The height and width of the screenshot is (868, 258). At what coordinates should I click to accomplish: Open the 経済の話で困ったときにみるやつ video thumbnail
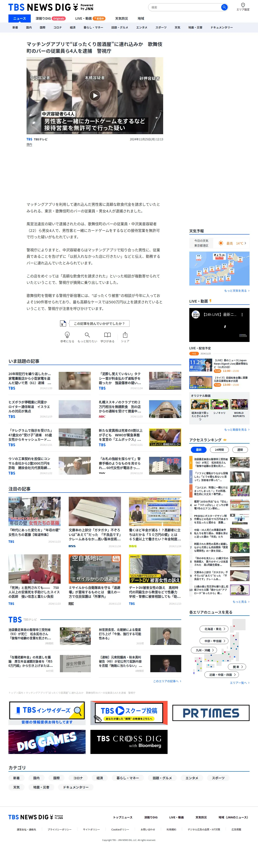click(200, 404)
